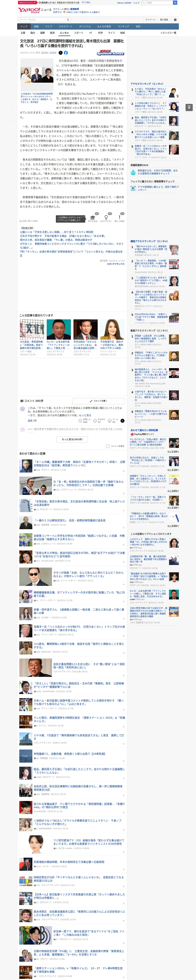Click the Yahoo! JAPAN News logo

[x=35, y=10]
